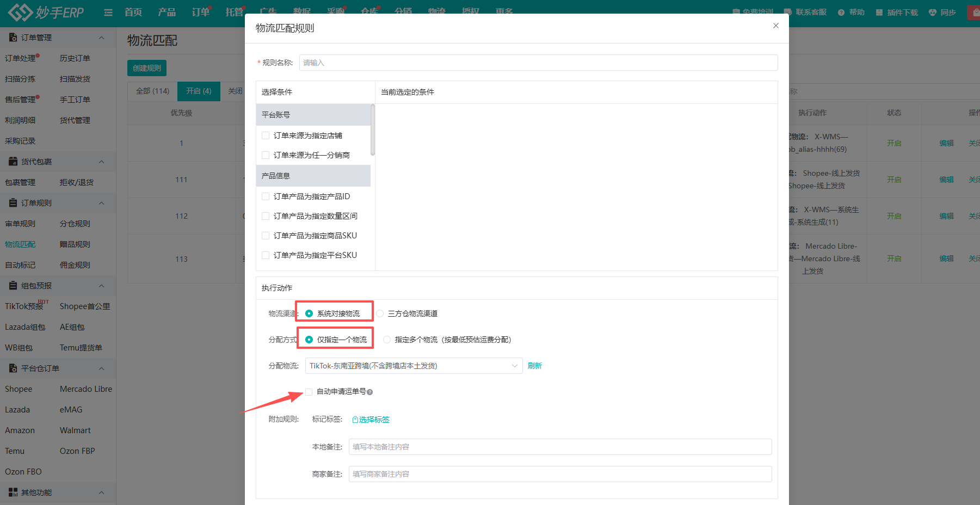Collapse the 其他功能 sidebar section
The width and height of the screenshot is (980, 505).
(101, 492)
